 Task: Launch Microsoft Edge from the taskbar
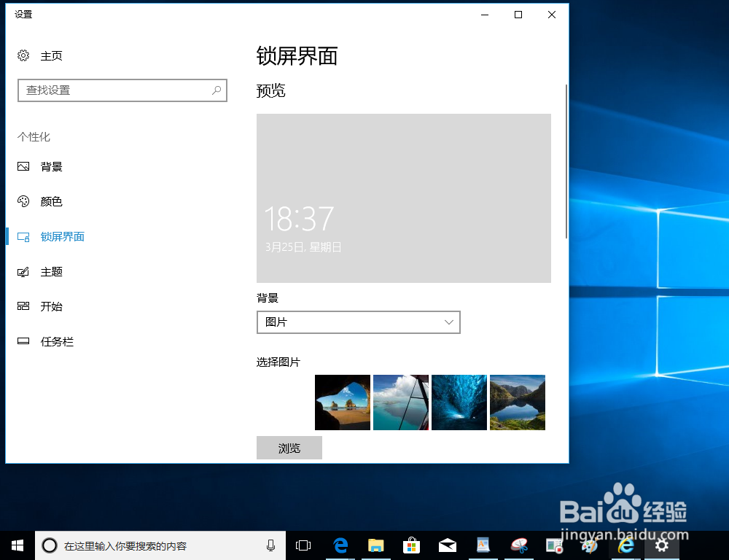tap(340, 545)
